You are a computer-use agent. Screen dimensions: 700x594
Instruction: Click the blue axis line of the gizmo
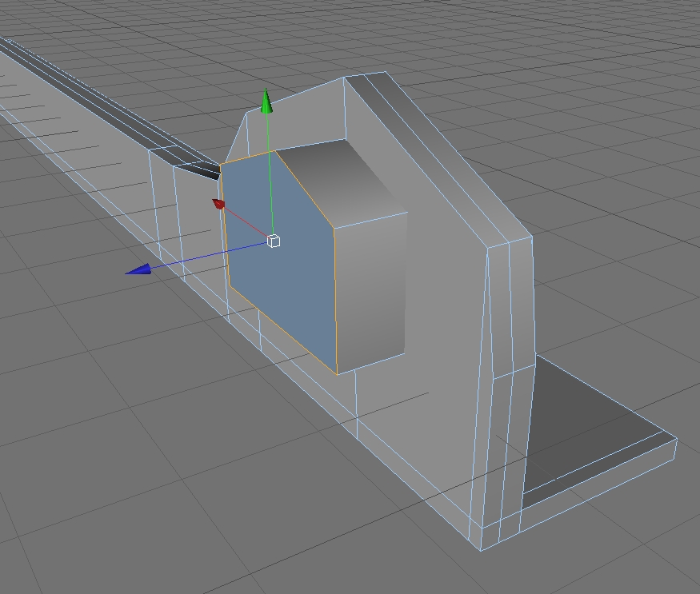[x=210, y=255]
